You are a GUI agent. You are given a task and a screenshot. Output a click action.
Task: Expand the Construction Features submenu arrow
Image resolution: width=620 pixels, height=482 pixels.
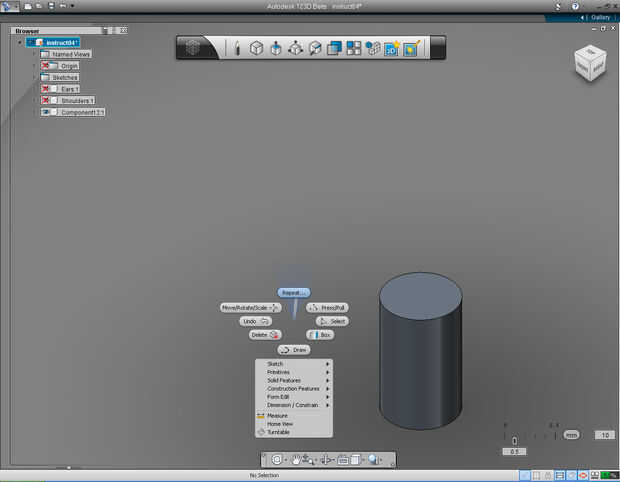(327, 389)
